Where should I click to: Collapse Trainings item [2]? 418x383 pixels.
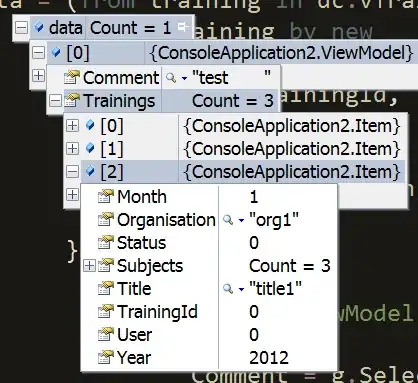click(x=72, y=172)
